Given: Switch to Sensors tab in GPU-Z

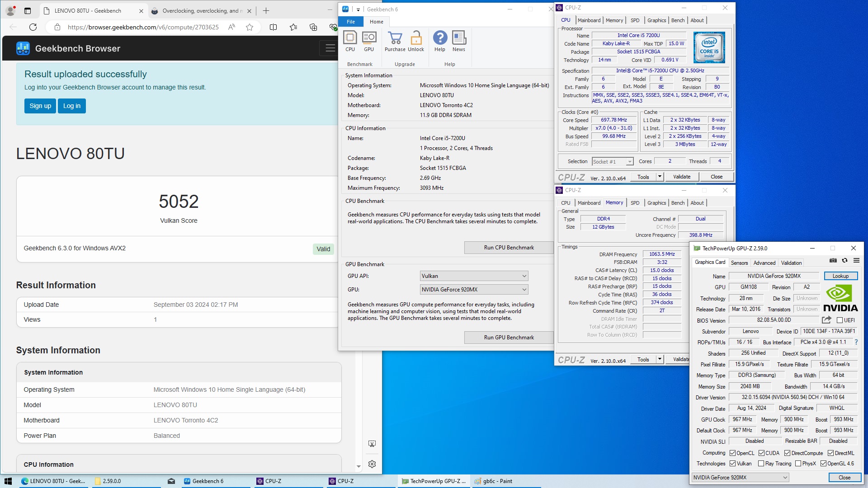Looking at the screenshot, I should pyautogui.click(x=739, y=263).
